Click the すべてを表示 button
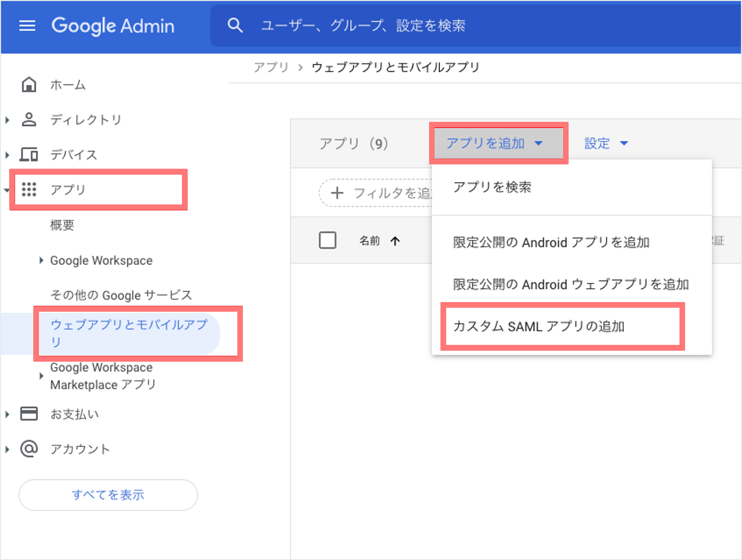742x560 pixels. coord(108,495)
